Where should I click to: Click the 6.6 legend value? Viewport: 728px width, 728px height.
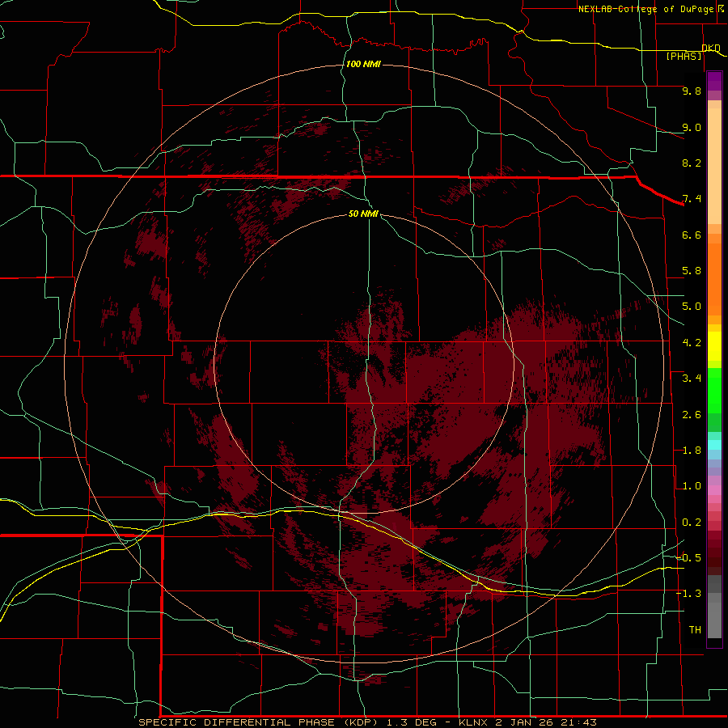692,235
